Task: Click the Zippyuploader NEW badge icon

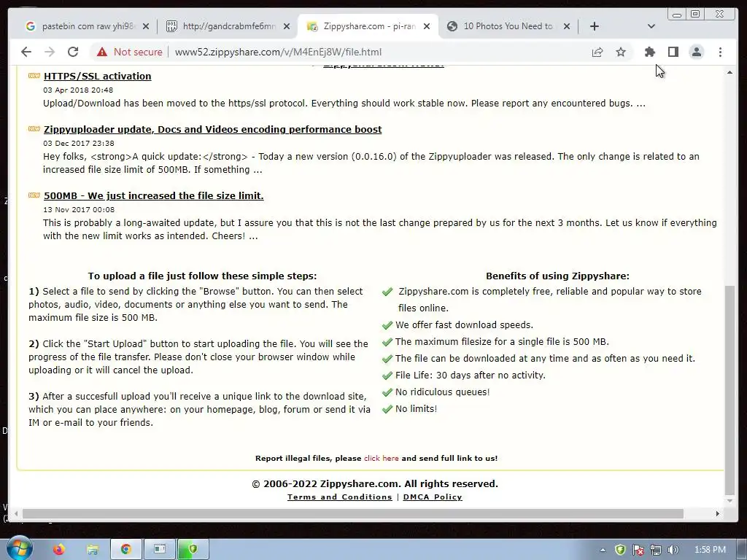Action: 34,129
